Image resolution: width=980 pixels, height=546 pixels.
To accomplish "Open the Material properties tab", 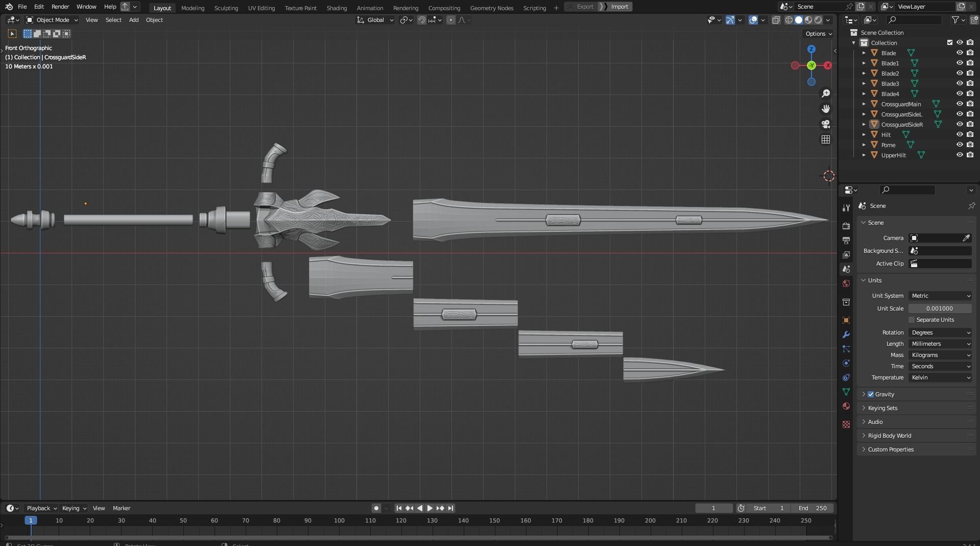I will pyautogui.click(x=846, y=406).
